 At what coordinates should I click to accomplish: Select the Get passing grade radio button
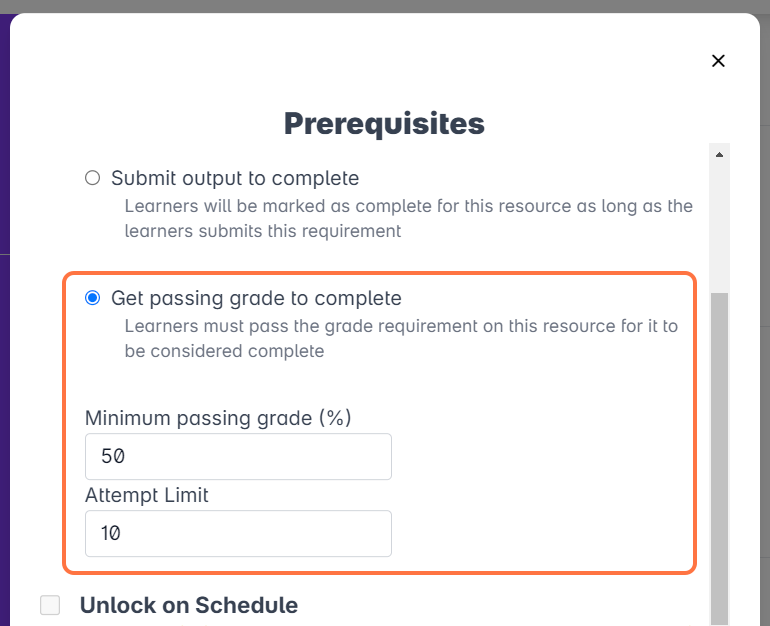pyautogui.click(x=93, y=298)
